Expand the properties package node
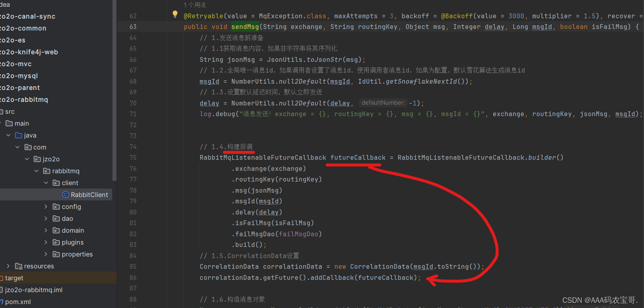Image resolution: width=644 pixels, height=308 pixels. point(46,254)
